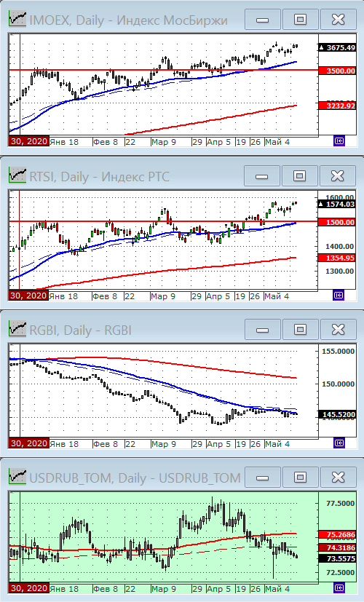Click the USDRUB_TOM window chart icon
This screenshot has width=364, height=602.
point(17,478)
